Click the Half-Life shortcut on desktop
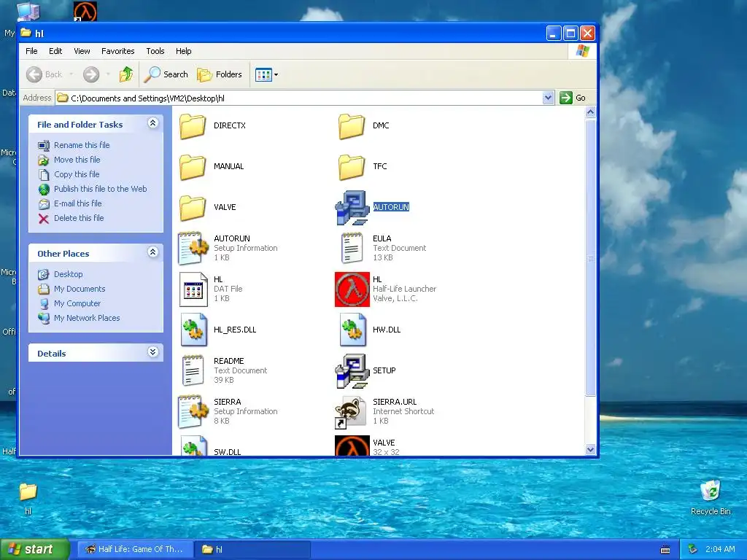747x560 pixels. [x=85, y=12]
